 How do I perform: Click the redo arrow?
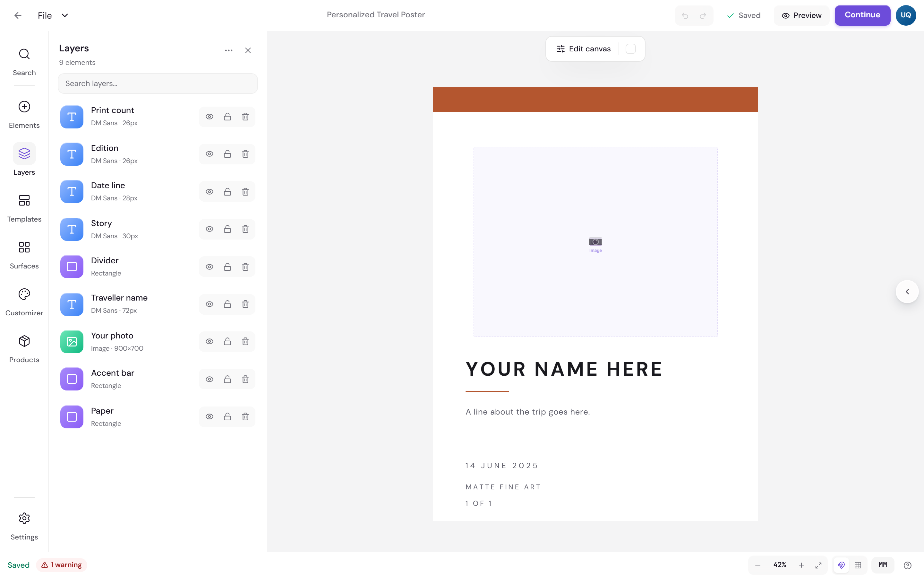[703, 16]
